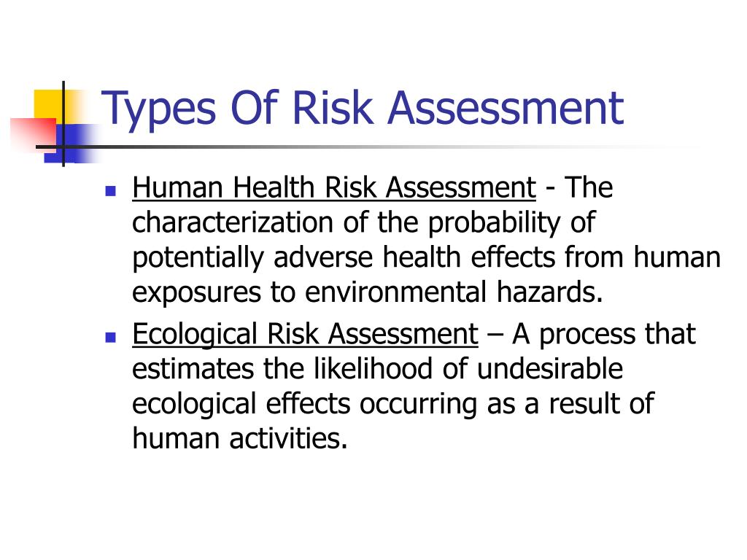This screenshot has height=560, width=747.
Task: Click the red gradient square beside the title
Action: tap(32, 135)
